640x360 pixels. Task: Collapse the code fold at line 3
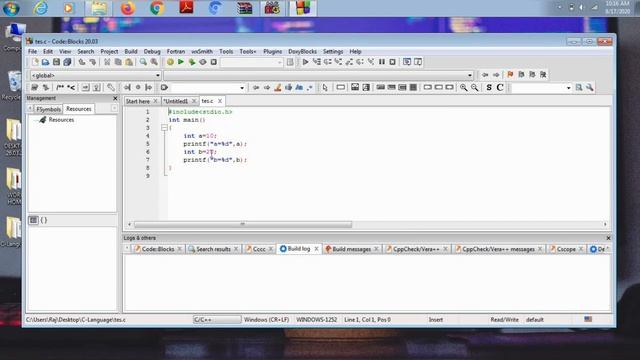(x=164, y=128)
